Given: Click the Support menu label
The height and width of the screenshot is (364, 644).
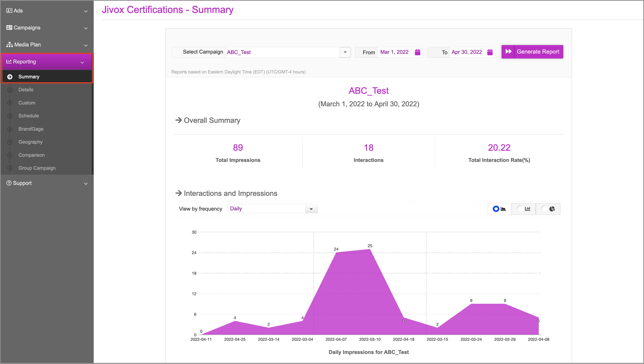Looking at the screenshot, I should 22,183.
